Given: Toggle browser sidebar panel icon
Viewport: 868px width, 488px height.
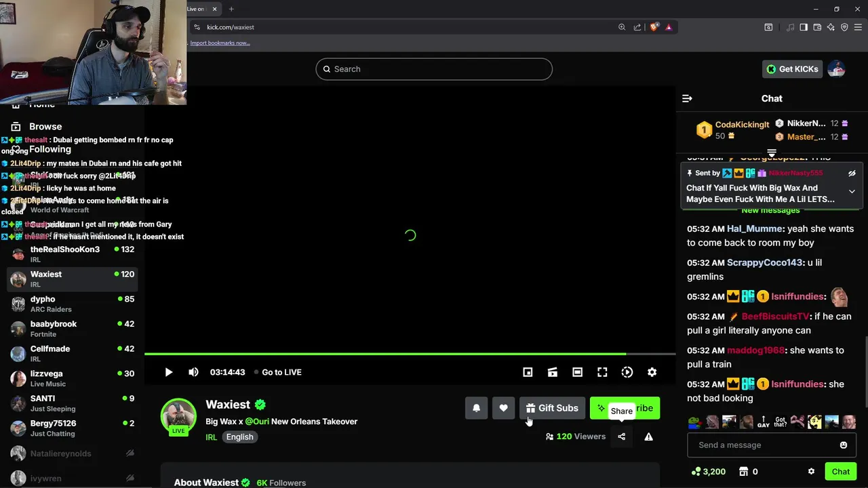Looking at the screenshot, I should click(804, 27).
